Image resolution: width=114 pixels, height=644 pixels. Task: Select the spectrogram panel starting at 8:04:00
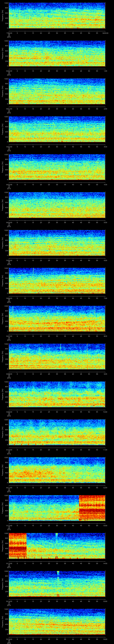click(x=57, y=205)
